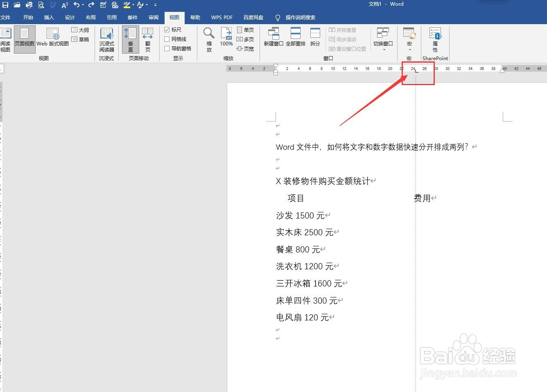Open the WPS PDF tab
Screen dimensions: 547x392
tap(222, 18)
